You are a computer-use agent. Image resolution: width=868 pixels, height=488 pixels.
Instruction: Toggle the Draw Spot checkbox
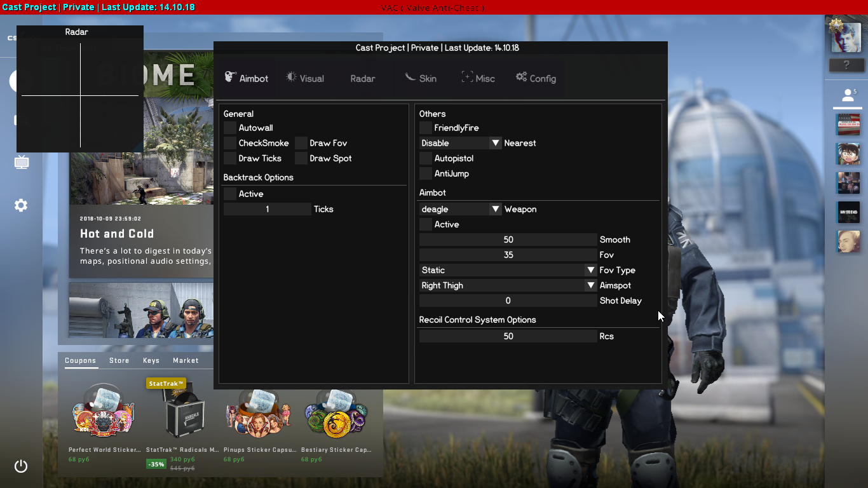pyautogui.click(x=301, y=158)
